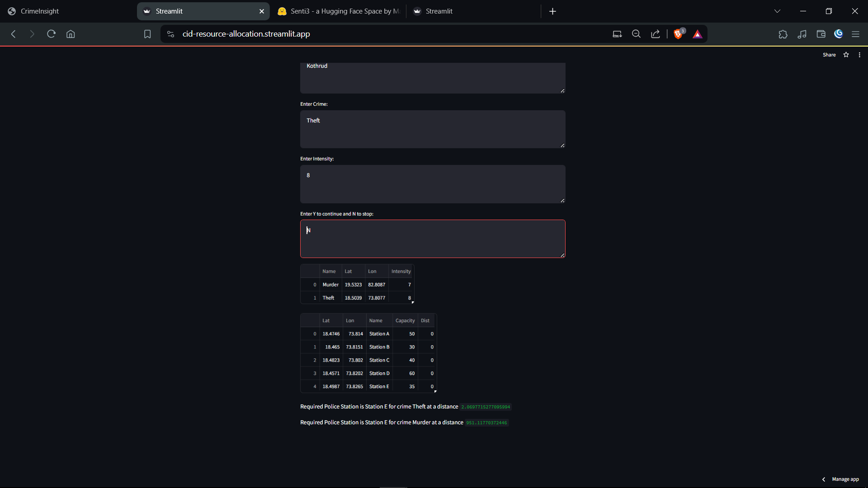
Task: Click the bookmark icon beside address bar
Action: click(x=147, y=34)
